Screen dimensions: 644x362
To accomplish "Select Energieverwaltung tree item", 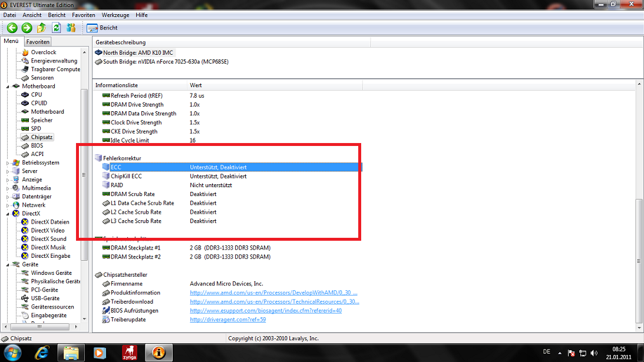I will [x=54, y=61].
